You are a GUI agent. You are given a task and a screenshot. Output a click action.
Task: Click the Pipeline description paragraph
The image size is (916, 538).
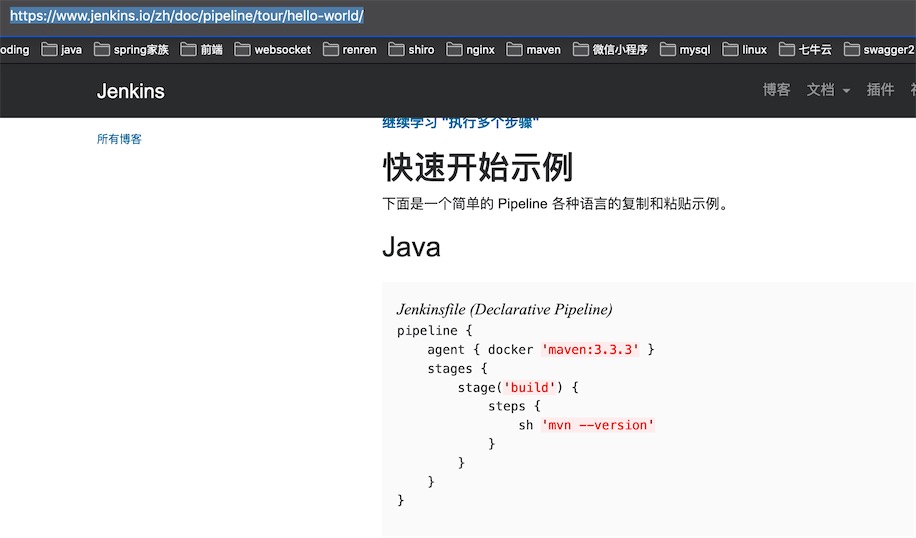556,204
